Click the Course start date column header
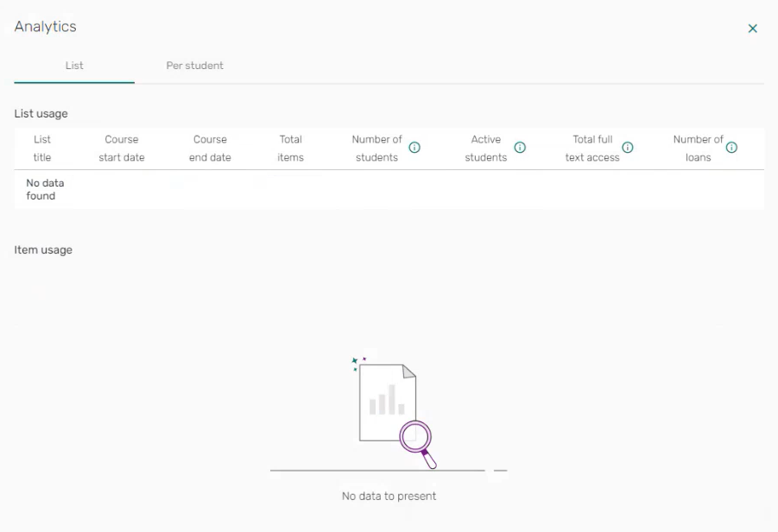The height and width of the screenshot is (532, 778). [x=122, y=149]
